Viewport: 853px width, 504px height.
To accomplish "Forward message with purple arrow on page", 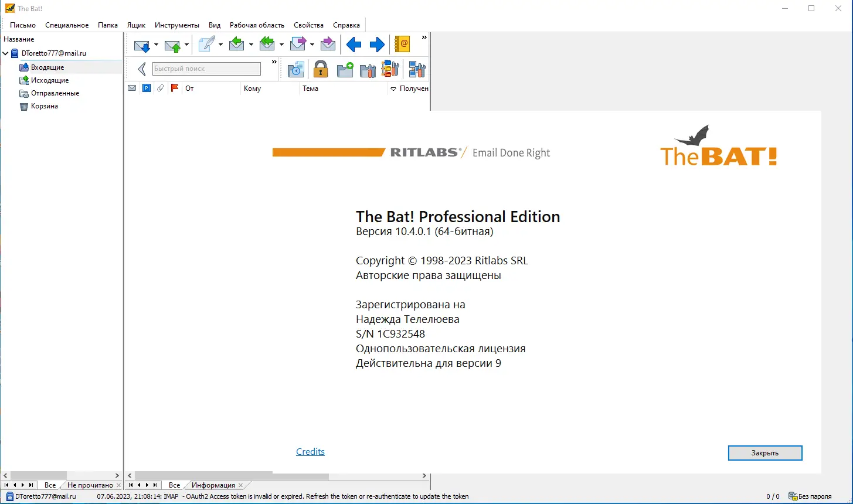I will (x=298, y=45).
